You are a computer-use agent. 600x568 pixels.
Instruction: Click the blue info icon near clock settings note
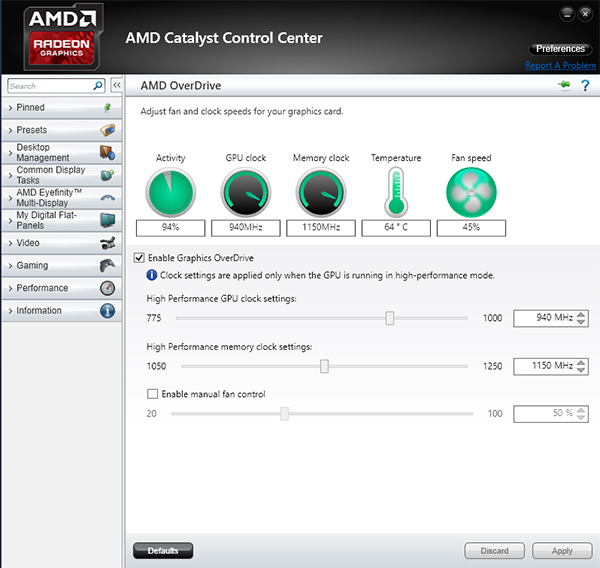(152, 275)
